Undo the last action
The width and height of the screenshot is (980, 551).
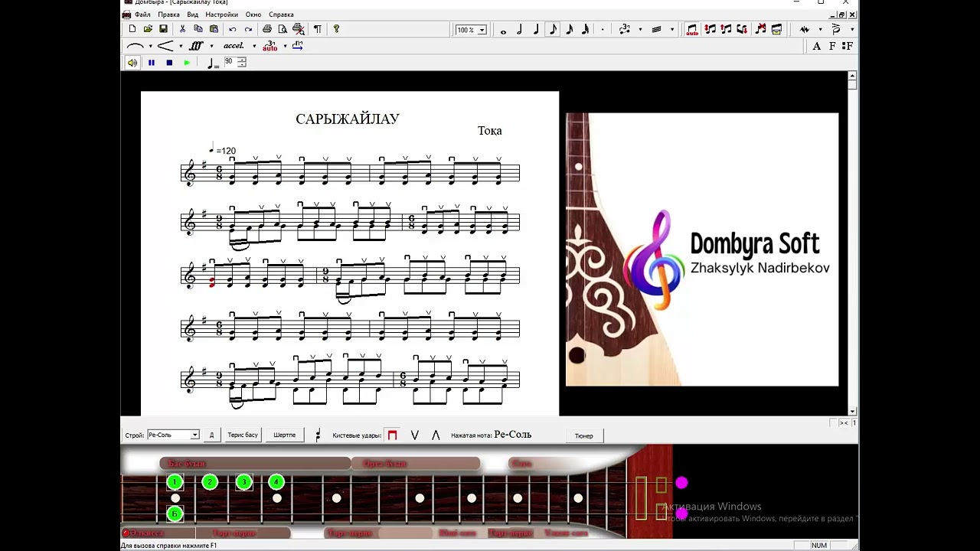232,29
